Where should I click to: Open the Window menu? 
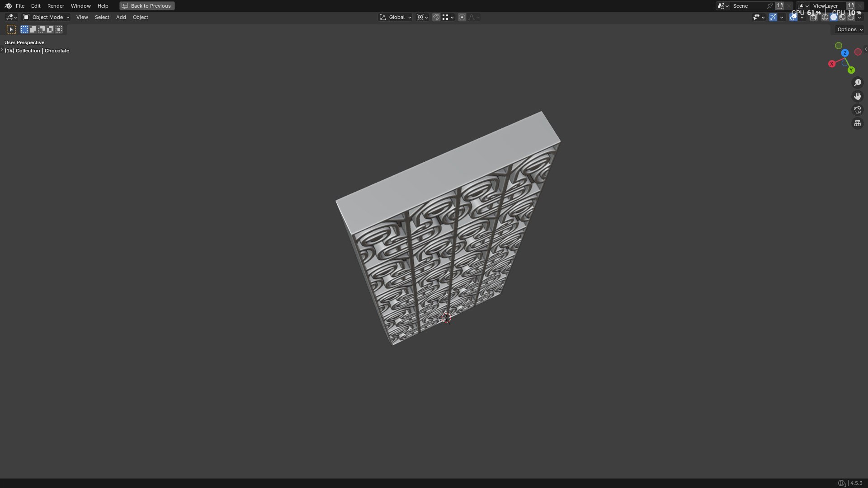[80, 6]
